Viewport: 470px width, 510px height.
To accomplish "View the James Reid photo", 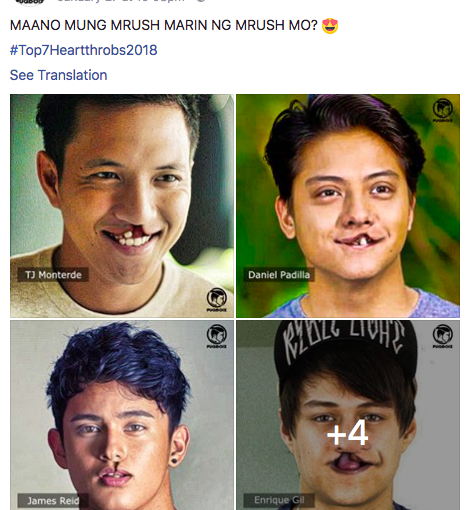I will (x=122, y=415).
